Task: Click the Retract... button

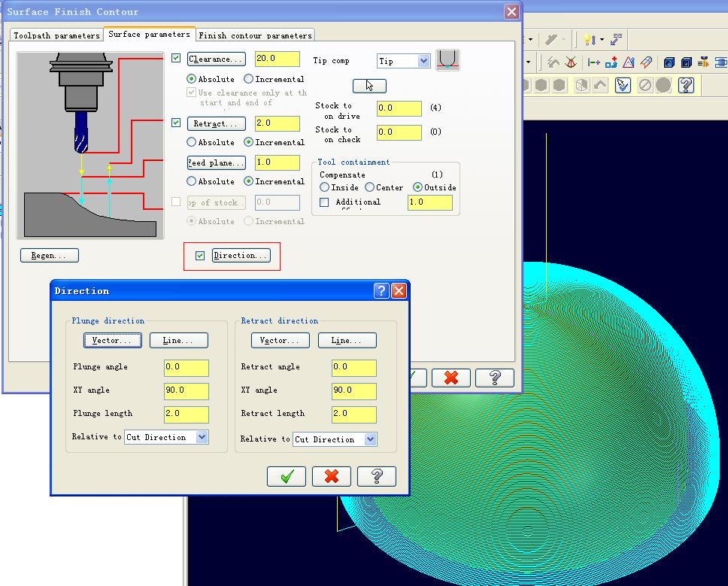Action: (x=217, y=123)
